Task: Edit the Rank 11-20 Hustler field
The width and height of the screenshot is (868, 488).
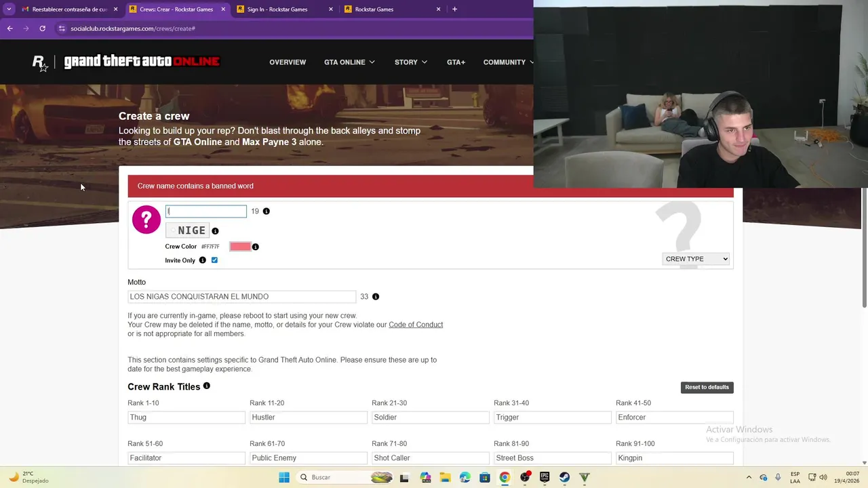Action: pyautogui.click(x=309, y=418)
